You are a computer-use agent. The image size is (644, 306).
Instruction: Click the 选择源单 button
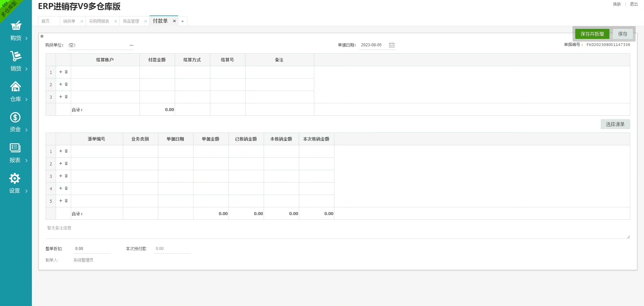coord(615,124)
